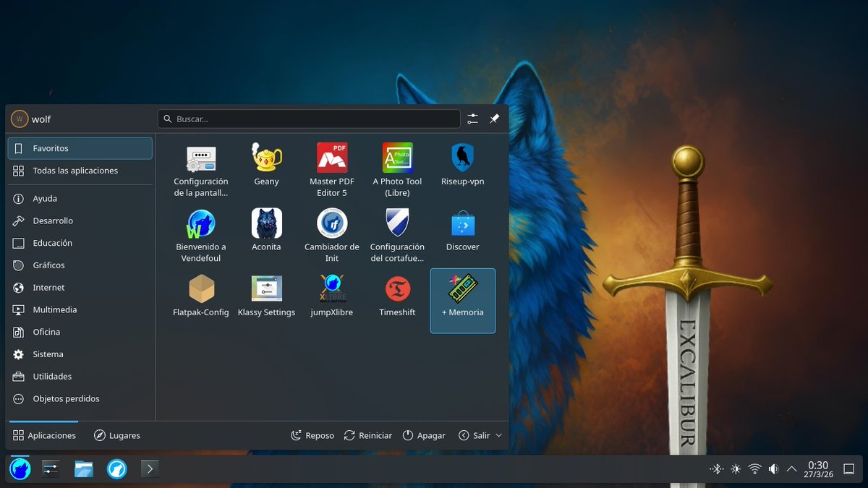868x488 pixels.
Task: Launch Discover software center
Action: coord(462,235)
